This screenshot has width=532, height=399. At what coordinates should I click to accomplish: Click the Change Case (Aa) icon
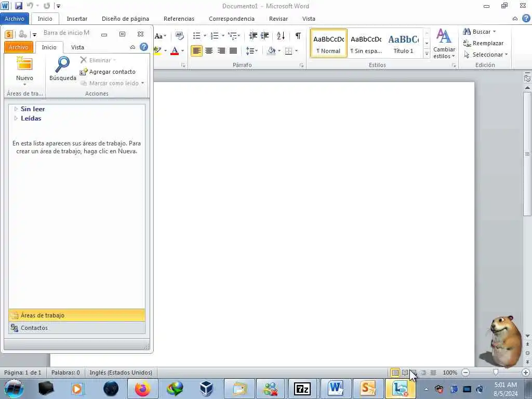click(x=160, y=36)
